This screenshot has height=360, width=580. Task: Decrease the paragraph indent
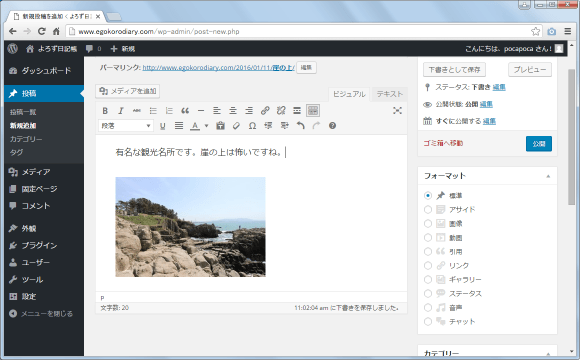tap(268, 126)
